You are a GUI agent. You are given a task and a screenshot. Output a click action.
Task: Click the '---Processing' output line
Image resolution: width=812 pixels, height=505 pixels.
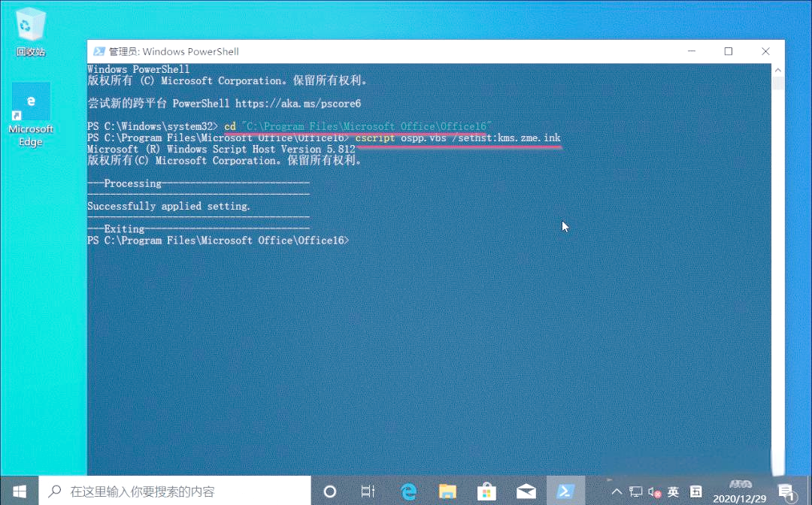tap(198, 183)
